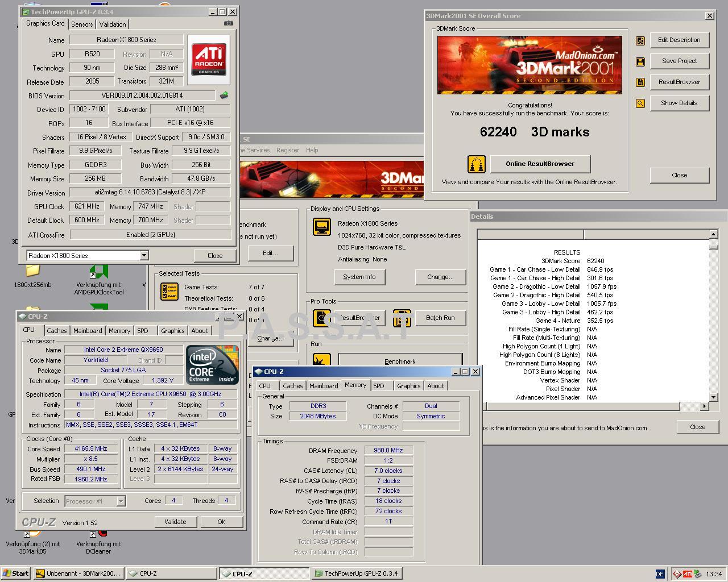Open the Processor #1 selection dropdown
The width and height of the screenshot is (728, 582).
[x=121, y=501]
